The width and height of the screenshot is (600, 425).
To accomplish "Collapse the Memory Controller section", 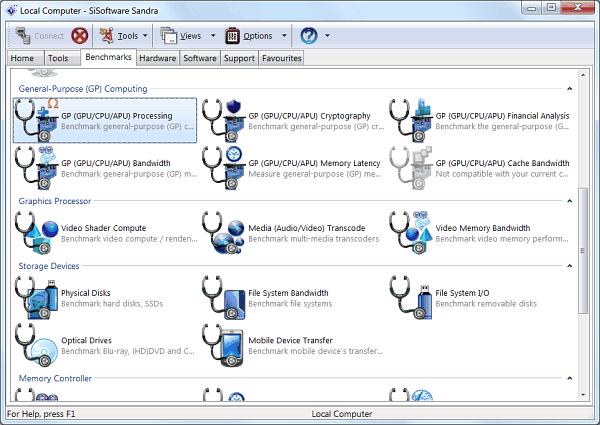I will (569, 378).
